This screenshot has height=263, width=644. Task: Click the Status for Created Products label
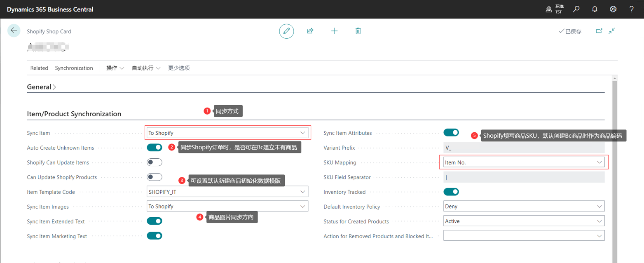(356, 222)
